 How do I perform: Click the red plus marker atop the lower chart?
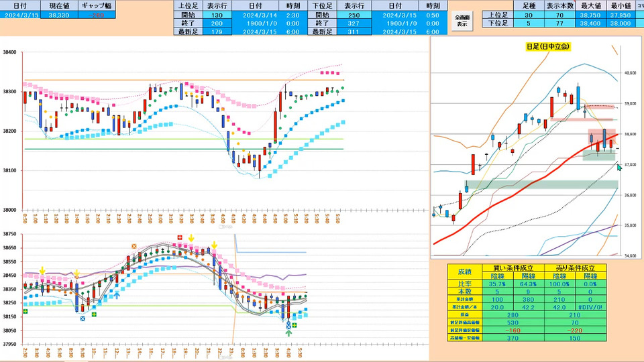point(180,237)
